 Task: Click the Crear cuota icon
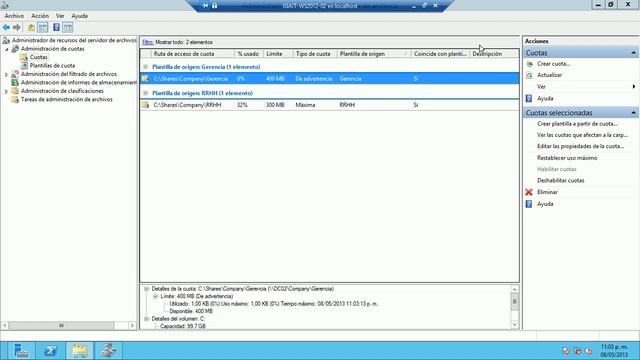tap(529, 64)
